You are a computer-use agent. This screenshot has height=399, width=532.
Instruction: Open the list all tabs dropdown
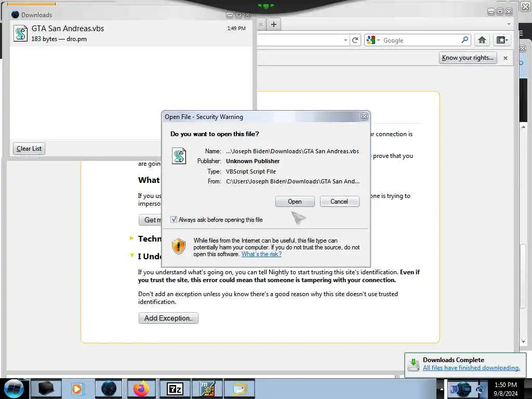point(509,24)
